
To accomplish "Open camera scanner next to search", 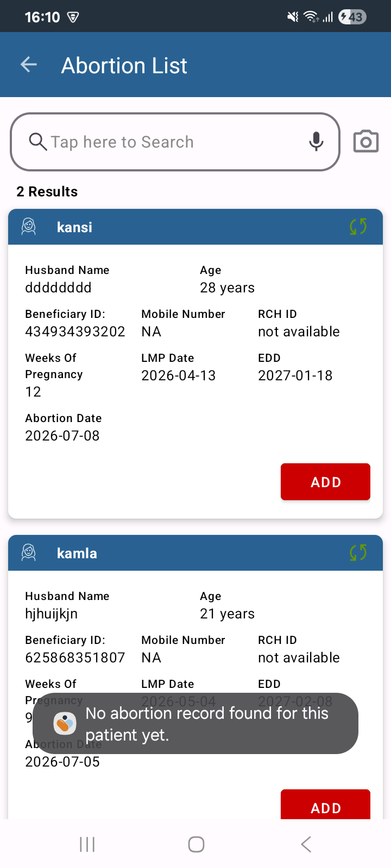I will click(x=366, y=142).
